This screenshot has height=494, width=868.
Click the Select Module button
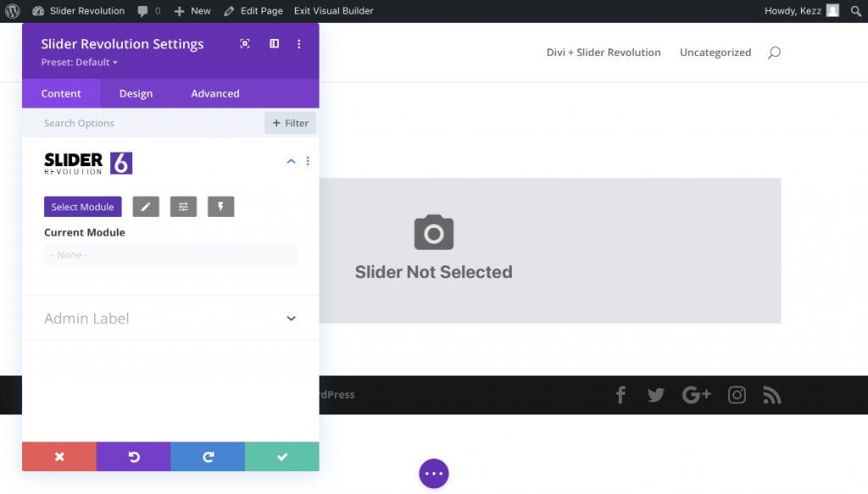(82, 206)
